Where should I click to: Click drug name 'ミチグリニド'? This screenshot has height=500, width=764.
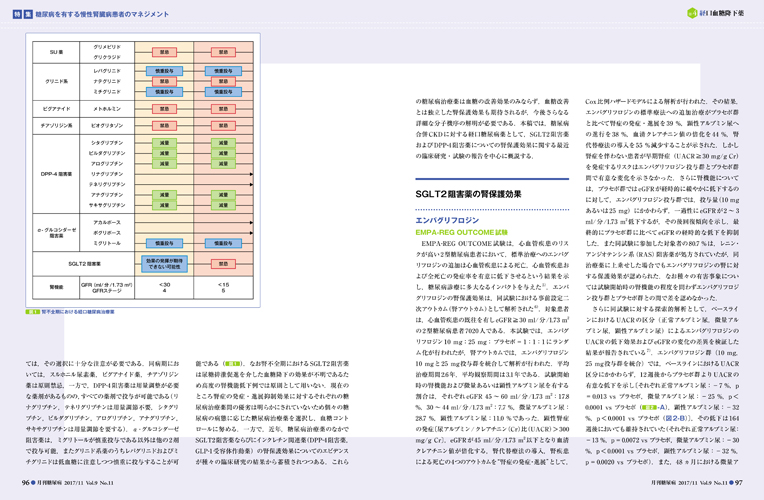click(x=107, y=92)
